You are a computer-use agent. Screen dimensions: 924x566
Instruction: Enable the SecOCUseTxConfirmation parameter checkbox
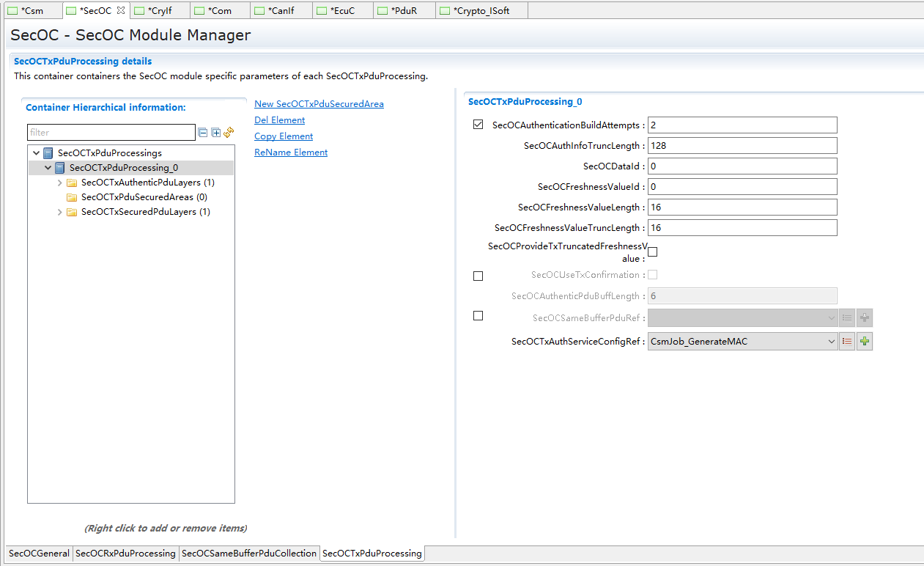point(478,276)
